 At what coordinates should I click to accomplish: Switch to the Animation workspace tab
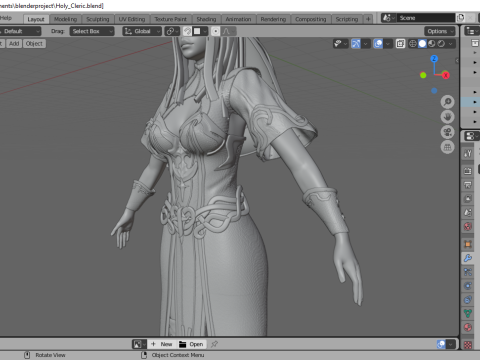(x=238, y=19)
